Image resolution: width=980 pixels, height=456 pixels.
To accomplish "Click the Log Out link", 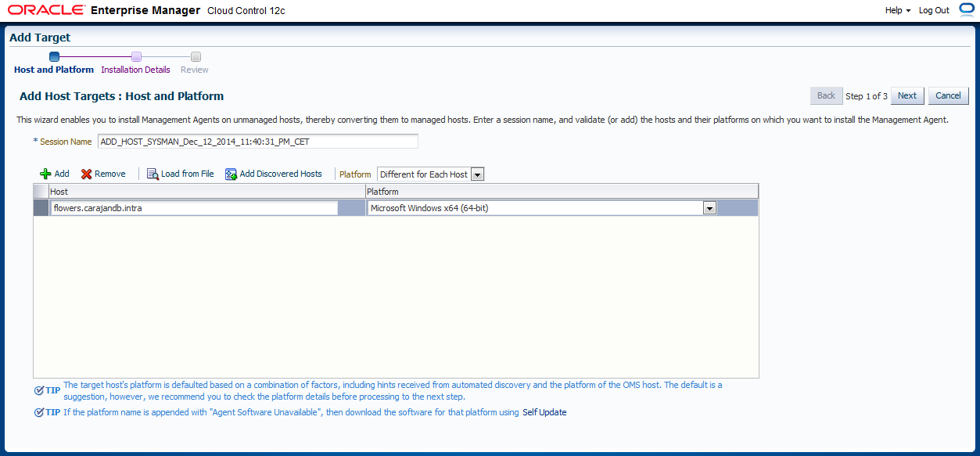I will (x=934, y=10).
